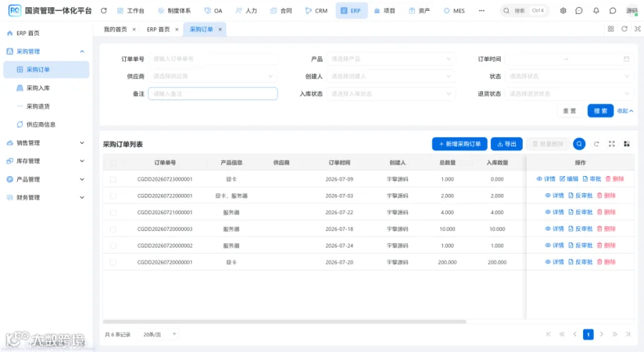Viewport: 644px width, 352px height.
Task: Open the 创建人 filter dropdown
Action: coord(391,76)
